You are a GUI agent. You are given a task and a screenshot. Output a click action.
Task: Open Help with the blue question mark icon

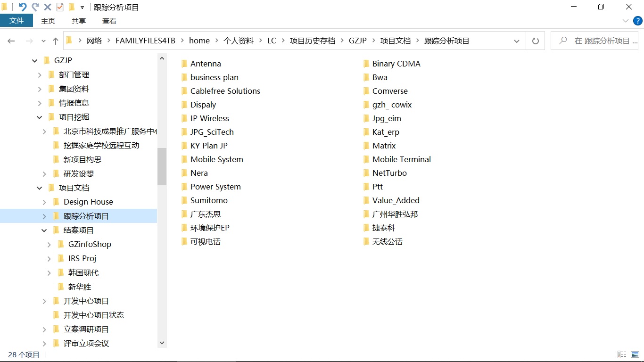coord(637,21)
